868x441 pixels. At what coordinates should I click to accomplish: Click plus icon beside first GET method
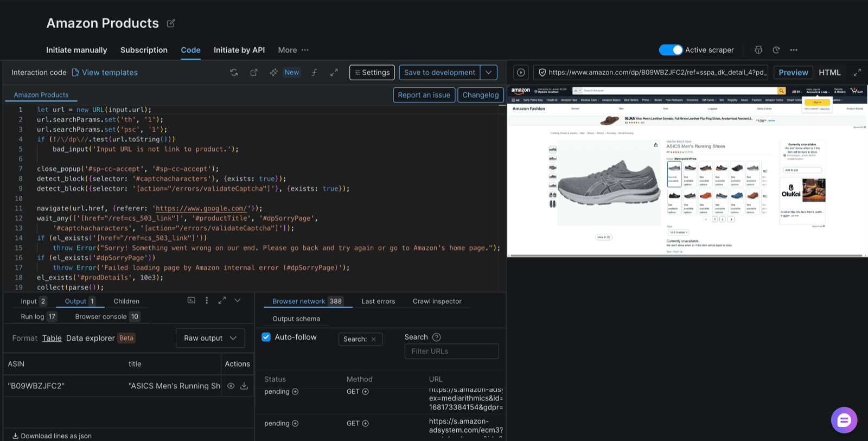click(365, 392)
